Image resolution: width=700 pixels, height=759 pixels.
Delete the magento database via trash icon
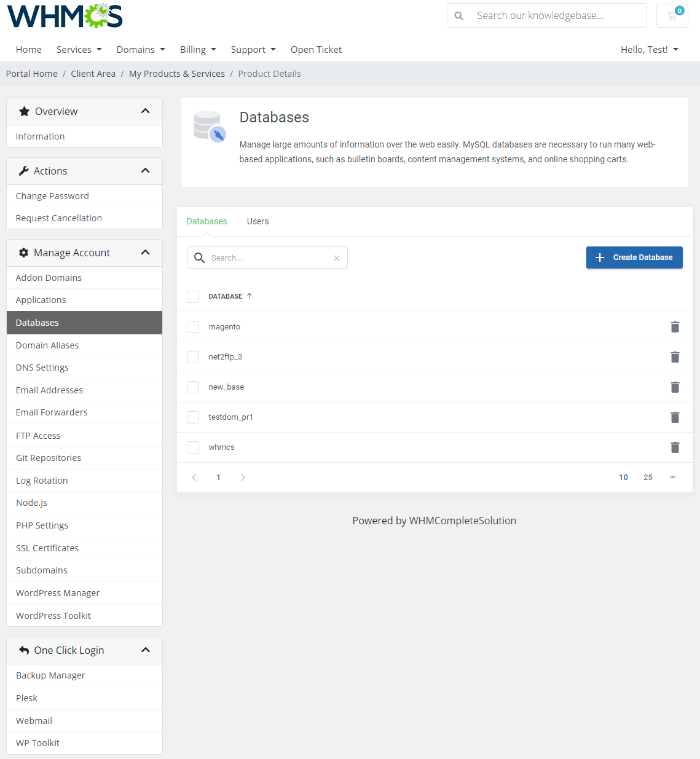675,327
